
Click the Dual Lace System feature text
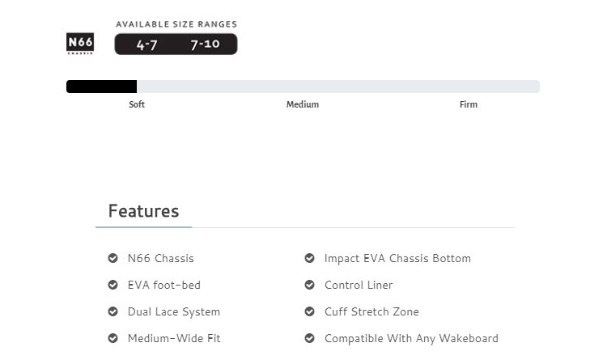pyautogui.click(x=174, y=311)
